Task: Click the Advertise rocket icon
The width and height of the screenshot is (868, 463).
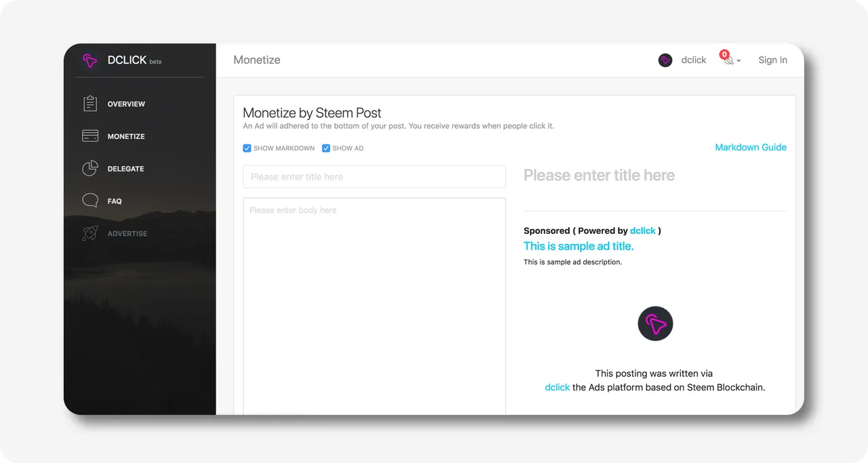Action: 90,233
